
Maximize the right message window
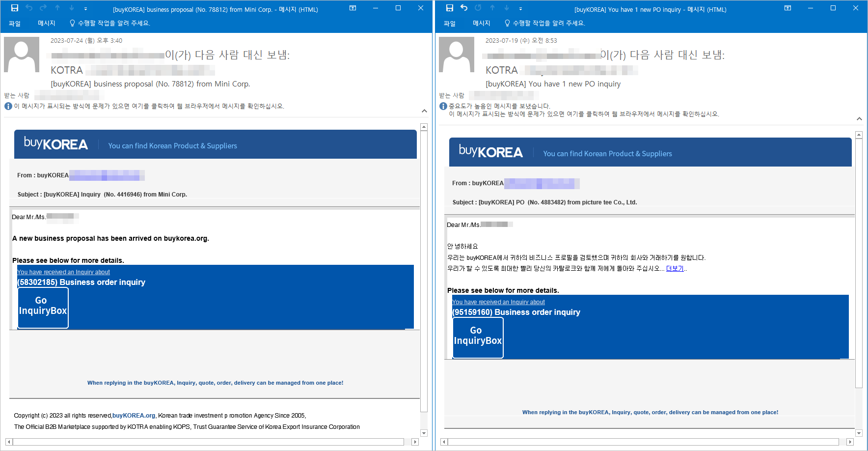pos(833,8)
